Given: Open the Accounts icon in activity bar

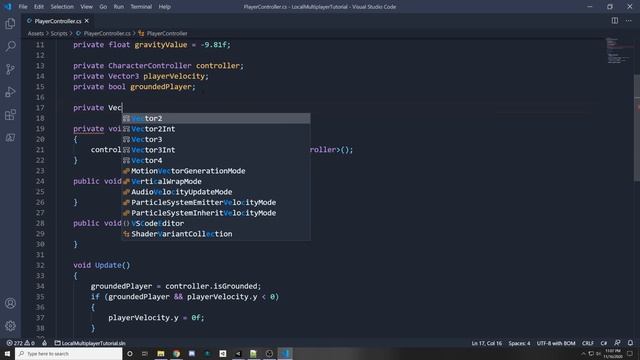Looking at the screenshot, I should point(10,303).
